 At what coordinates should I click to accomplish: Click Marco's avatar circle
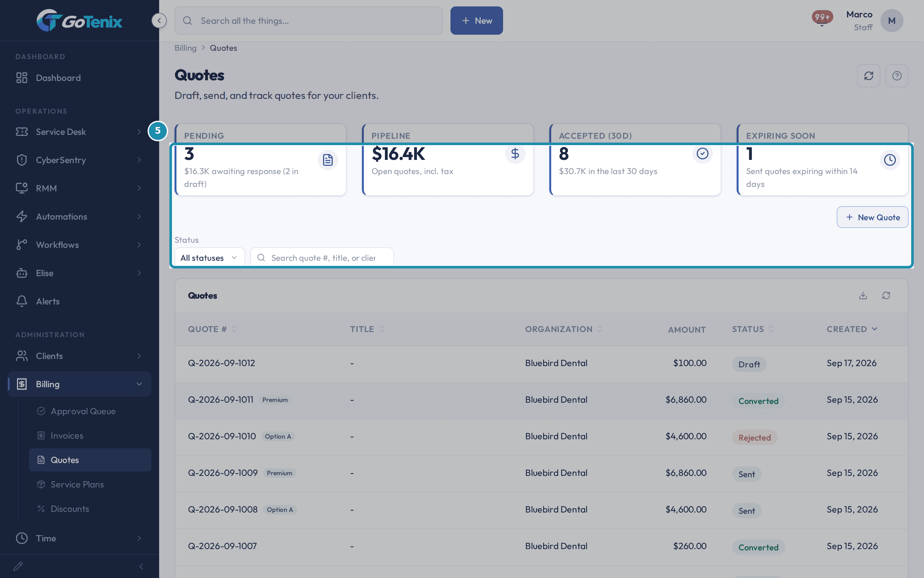[x=892, y=21]
